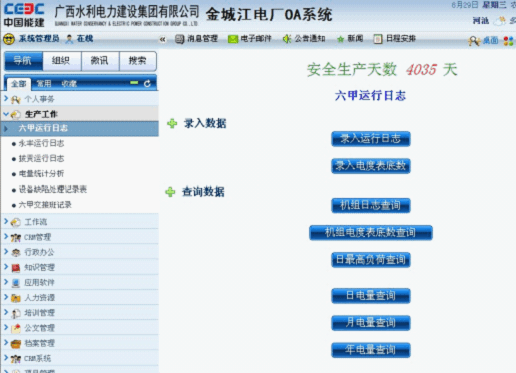Image resolution: width=516 pixels, height=373 pixels.
Task: Click the 月电量查询 button
Action: point(371,323)
